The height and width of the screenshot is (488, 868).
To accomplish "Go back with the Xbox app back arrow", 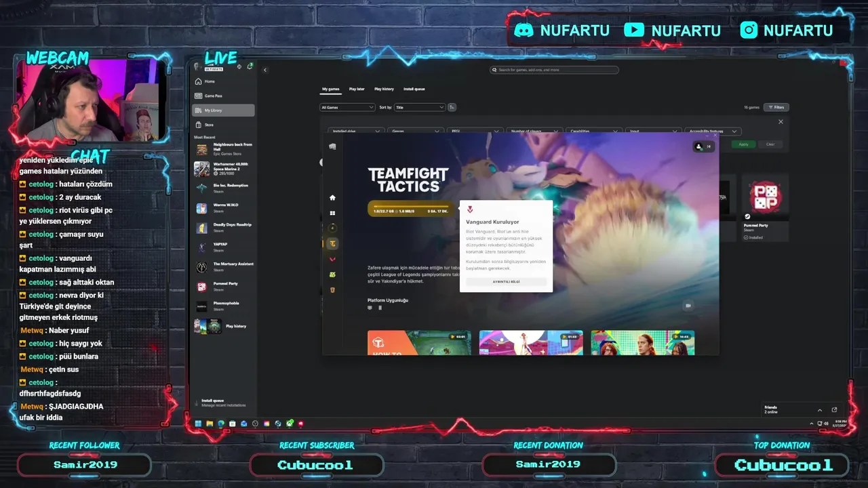I will (x=265, y=70).
